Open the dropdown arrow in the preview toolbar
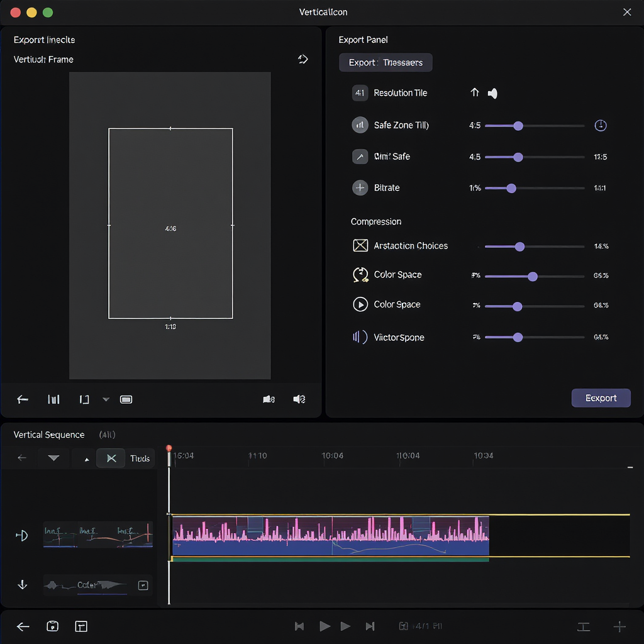This screenshot has width=644, height=644. coord(106,399)
